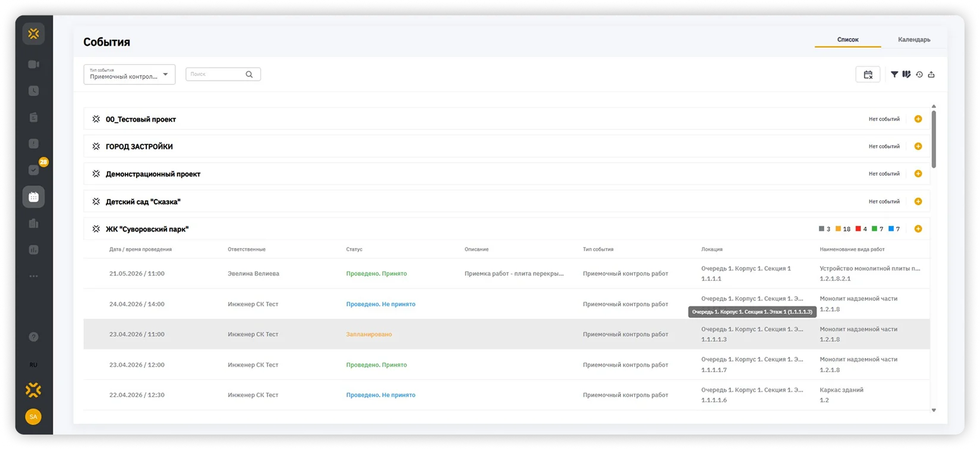
Task: Open the buildings section in sidebar
Action: pyautogui.click(x=33, y=224)
